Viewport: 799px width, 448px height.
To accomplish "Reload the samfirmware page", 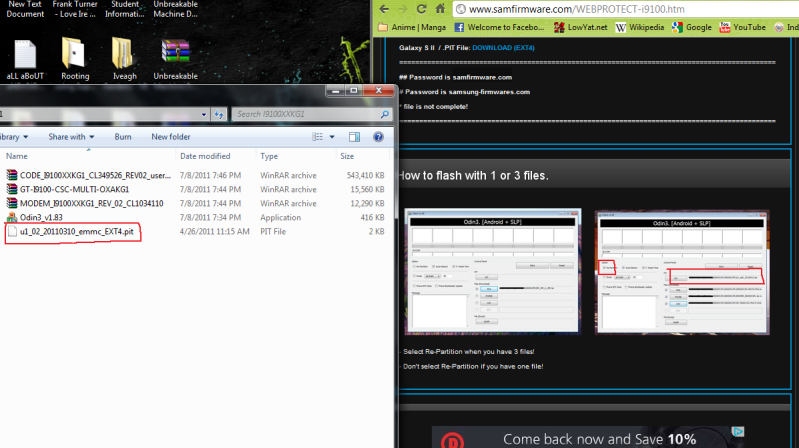I will [x=421, y=9].
